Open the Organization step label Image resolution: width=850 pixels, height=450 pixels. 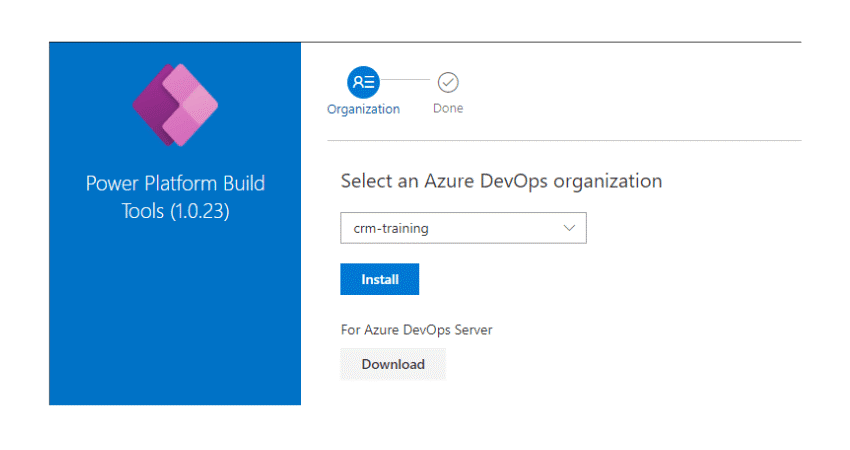pyautogui.click(x=363, y=109)
